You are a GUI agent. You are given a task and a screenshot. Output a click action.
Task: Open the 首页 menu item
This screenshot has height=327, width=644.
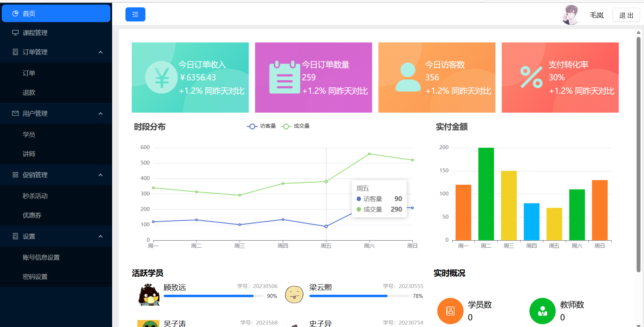click(x=56, y=13)
